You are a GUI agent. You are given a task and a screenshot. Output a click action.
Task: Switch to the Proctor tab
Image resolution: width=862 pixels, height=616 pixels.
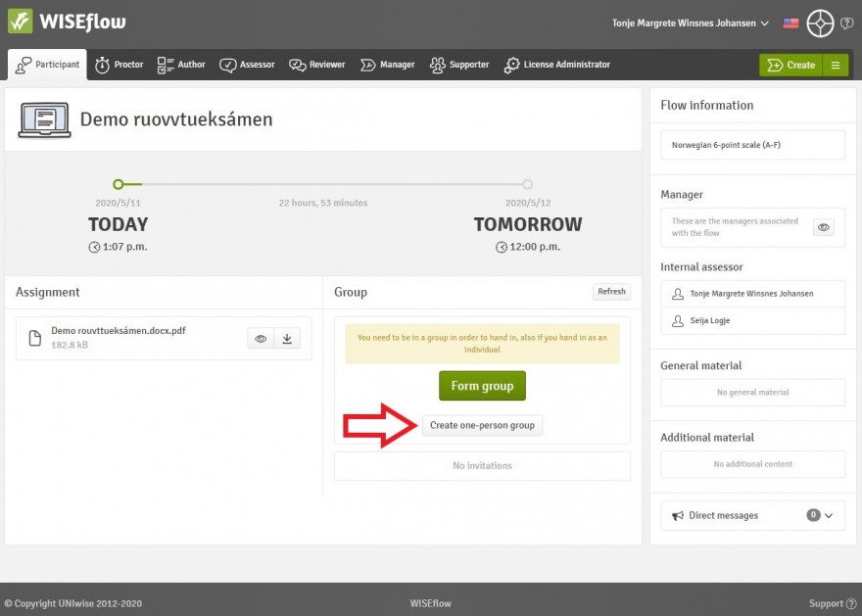(x=119, y=65)
